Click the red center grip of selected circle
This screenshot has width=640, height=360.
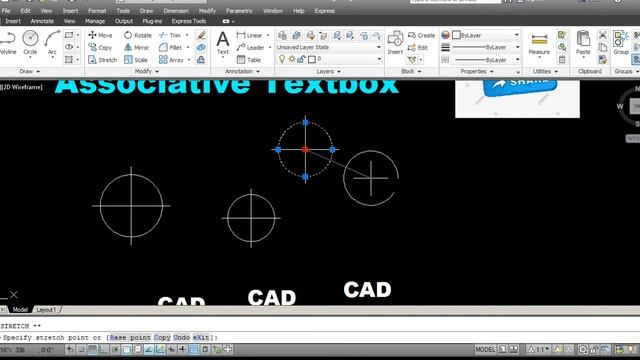click(305, 149)
